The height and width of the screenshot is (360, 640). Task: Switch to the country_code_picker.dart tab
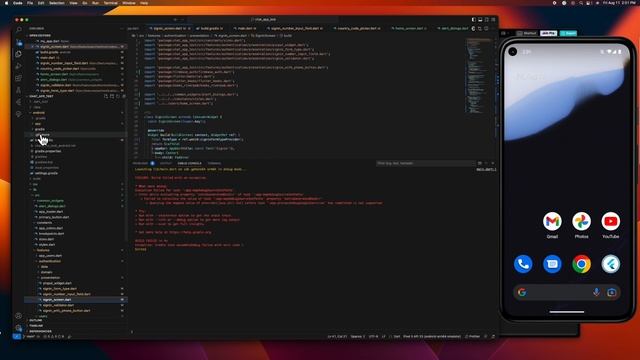click(x=359, y=29)
